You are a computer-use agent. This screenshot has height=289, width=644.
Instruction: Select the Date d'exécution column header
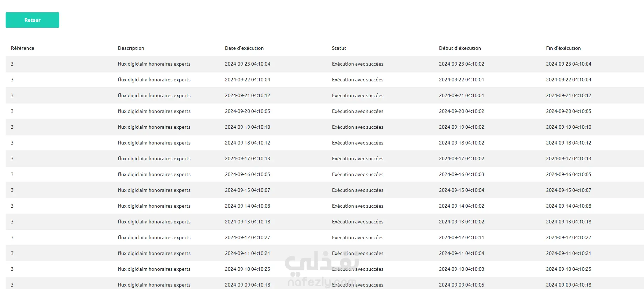coord(244,48)
